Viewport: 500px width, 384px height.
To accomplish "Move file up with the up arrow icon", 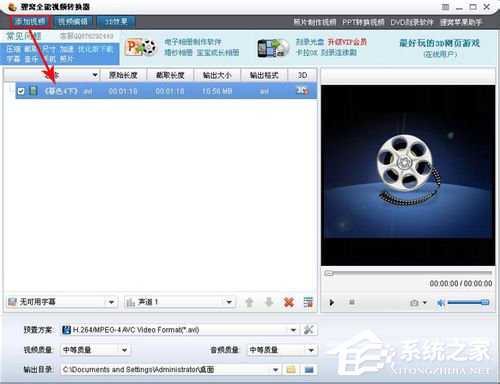I will (x=249, y=302).
